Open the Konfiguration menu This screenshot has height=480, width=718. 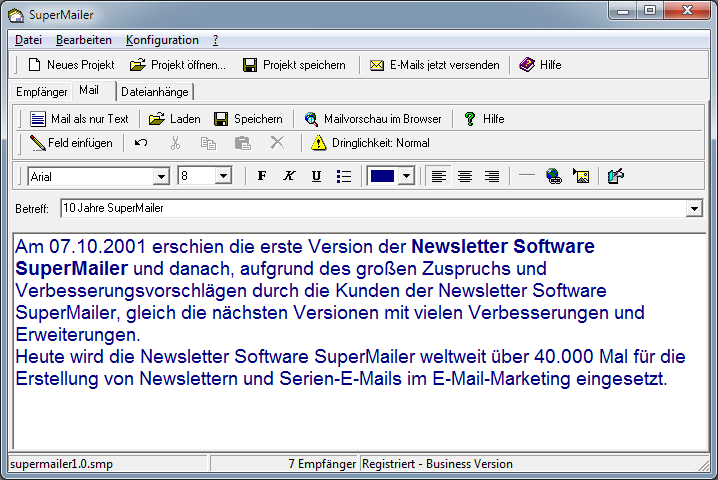pos(162,40)
